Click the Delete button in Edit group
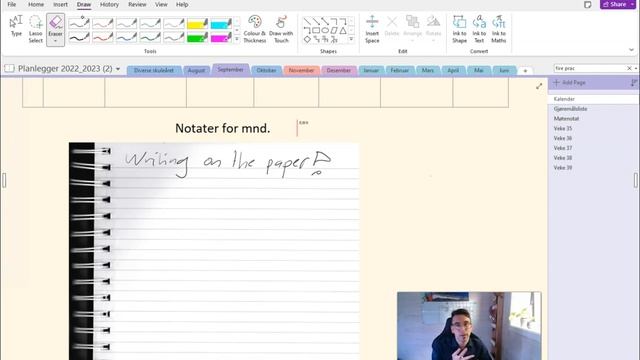Screen dimensions: 640x360 point(391,27)
